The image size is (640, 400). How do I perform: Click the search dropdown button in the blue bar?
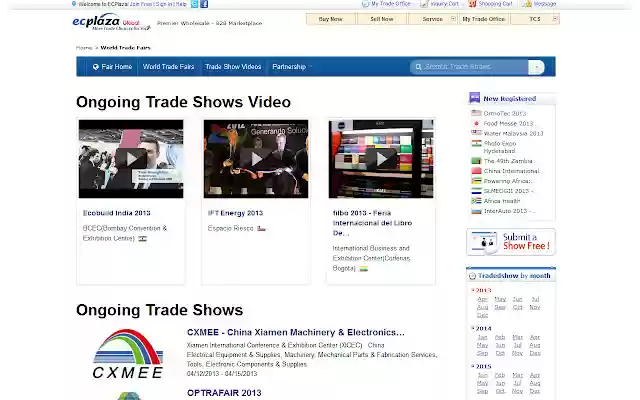(536, 67)
